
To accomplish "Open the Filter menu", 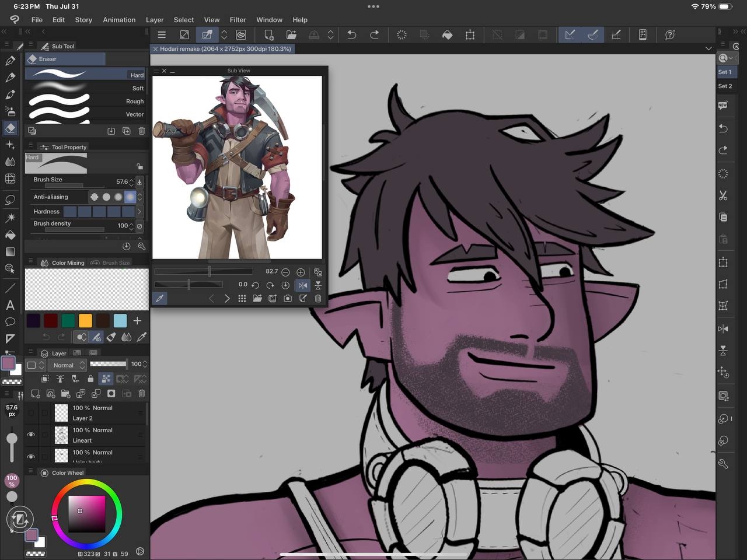I will point(238,20).
